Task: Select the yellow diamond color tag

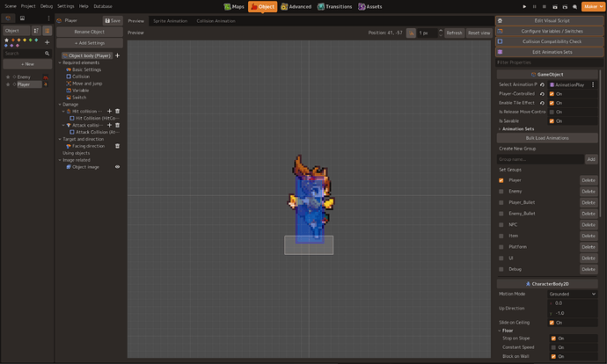Action: click(25, 40)
